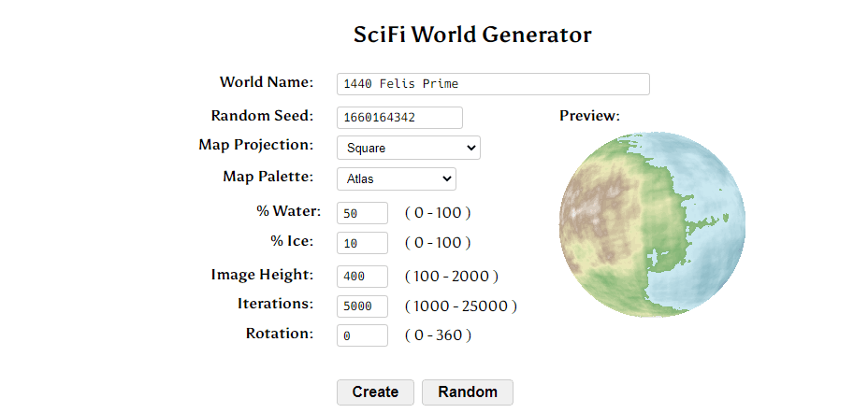Image resolution: width=868 pixels, height=413 pixels.
Task: Click the Map Palette label text
Action: tap(268, 177)
